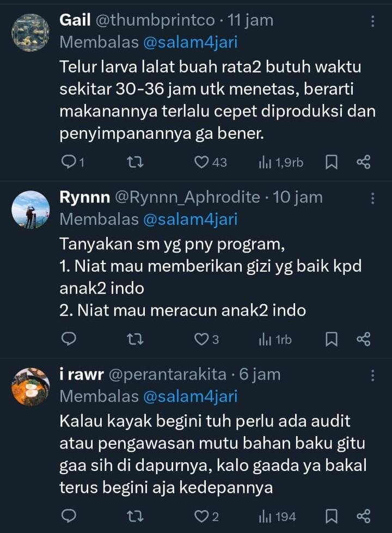Screen dimensions: 392x533
Task: Open @salam4jari link in i rawr's reply
Action: point(190,396)
